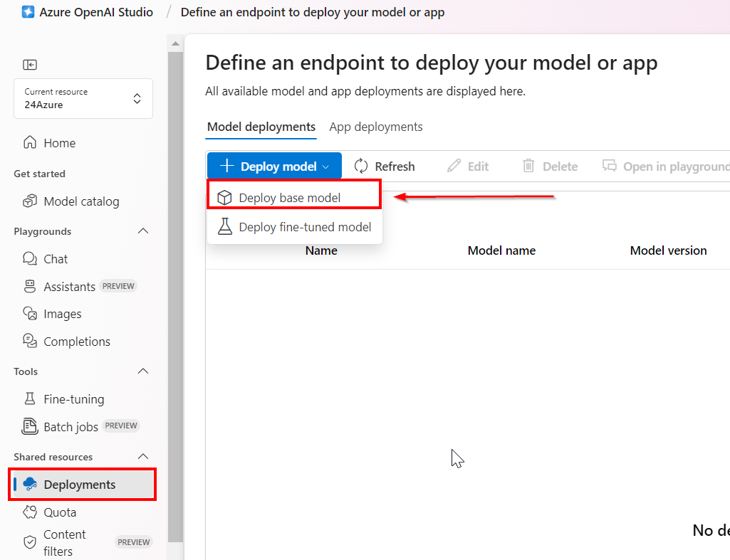
Task: Collapse the Tools section chevron
Action: (143, 371)
